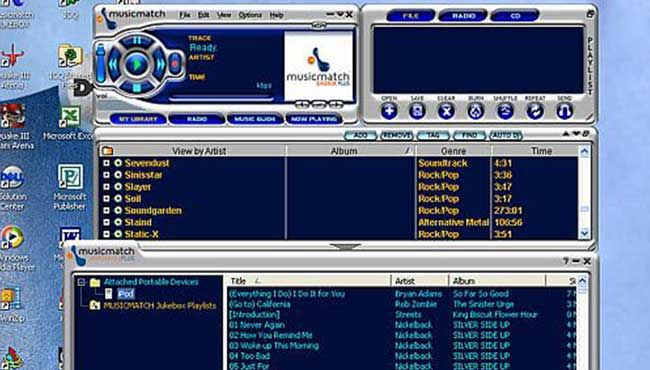The image size is (650, 370).
Task: Open the File menu
Action: (184, 15)
